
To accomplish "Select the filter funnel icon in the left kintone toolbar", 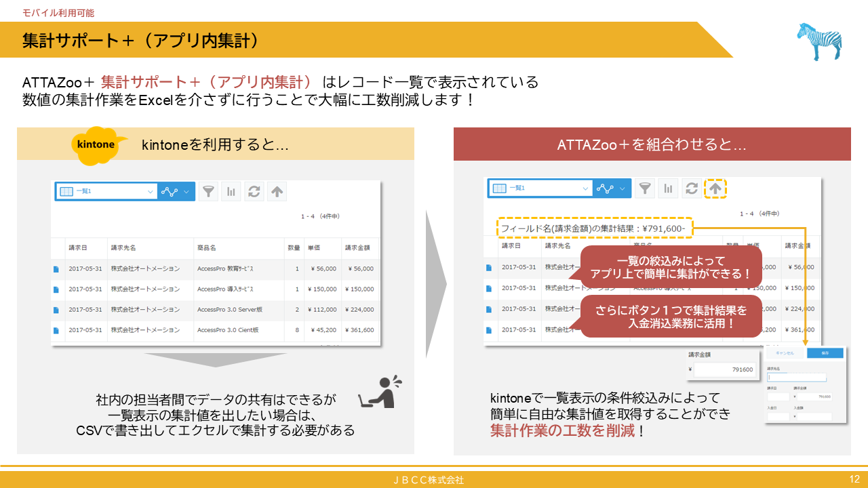I will pos(209,192).
